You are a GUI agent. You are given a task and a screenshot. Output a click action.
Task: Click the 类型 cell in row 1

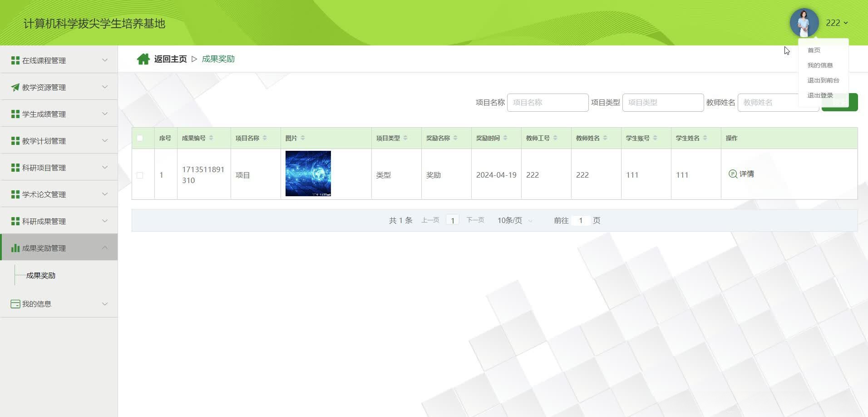384,175
